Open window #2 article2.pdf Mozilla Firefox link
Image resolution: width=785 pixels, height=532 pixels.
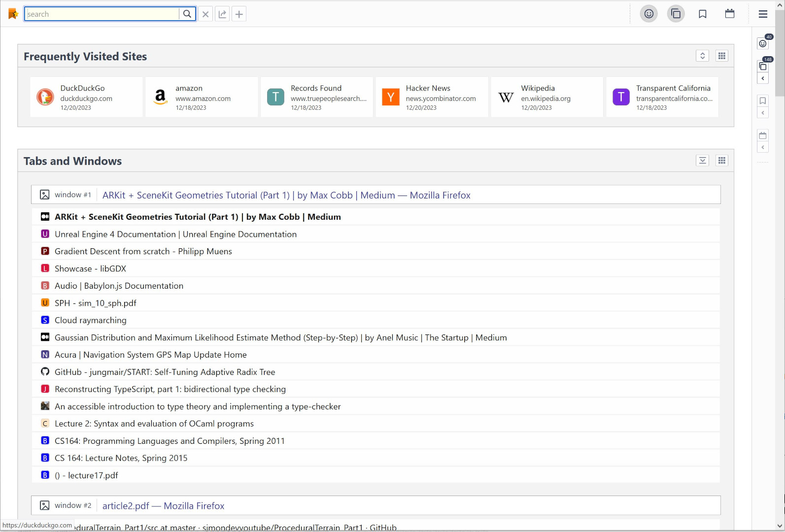click(163, 506)
